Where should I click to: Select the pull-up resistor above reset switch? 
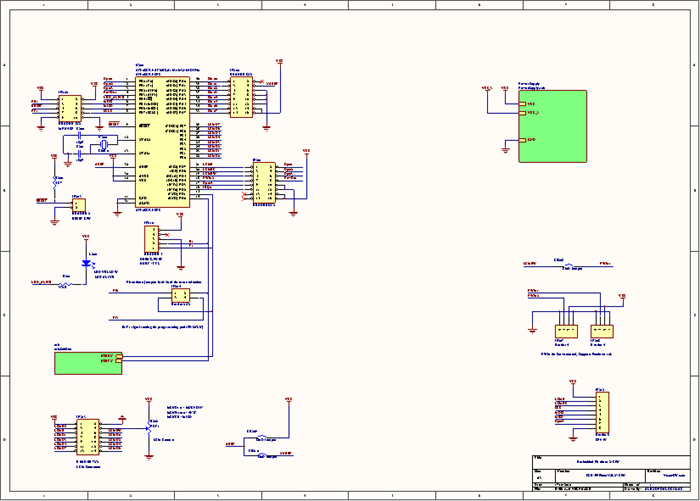tap(54, 182)
